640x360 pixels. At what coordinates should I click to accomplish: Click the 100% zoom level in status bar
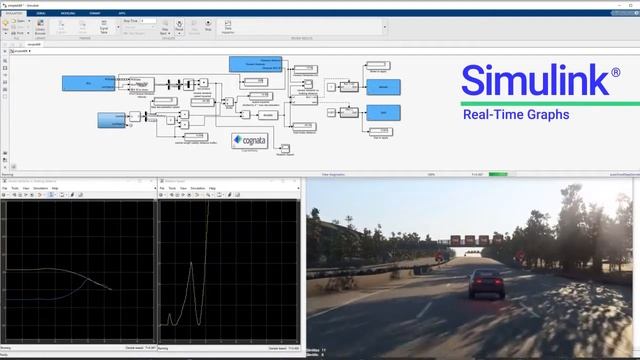point(431,175)
